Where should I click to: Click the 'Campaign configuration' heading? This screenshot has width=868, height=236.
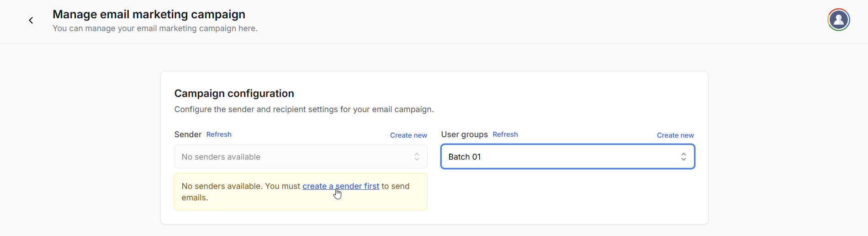tap(234, 93)
